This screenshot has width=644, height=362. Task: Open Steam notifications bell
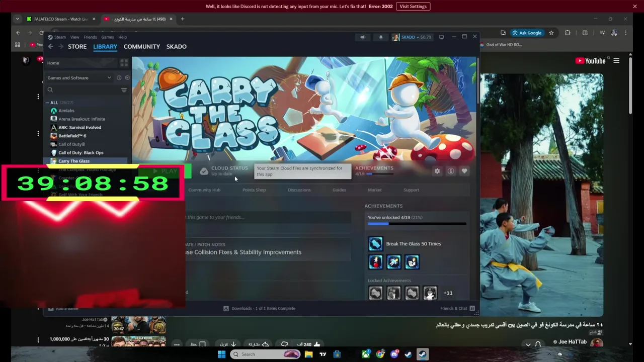click(x=381, y=37)
